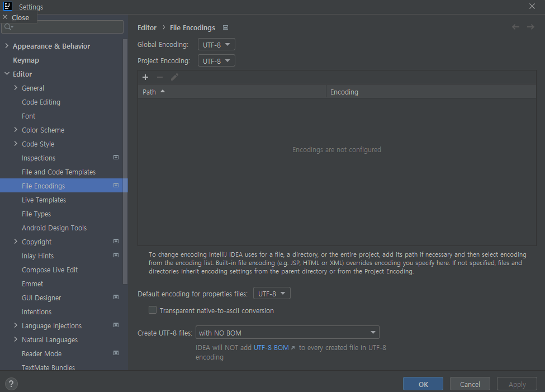Expand the General node
The height and width of the screenshot is (392, 545).
16,88
